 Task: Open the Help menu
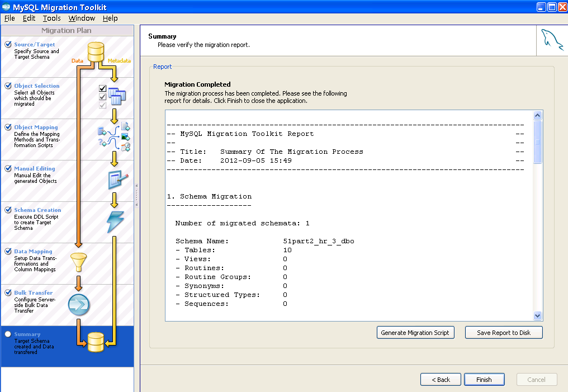tap(110, 18)
